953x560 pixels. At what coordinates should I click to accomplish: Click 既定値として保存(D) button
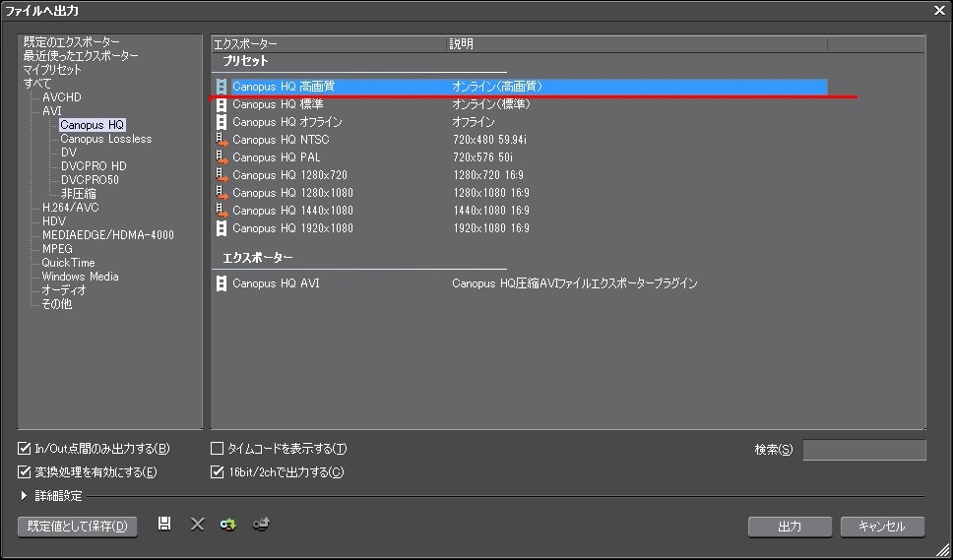(77, 527)
